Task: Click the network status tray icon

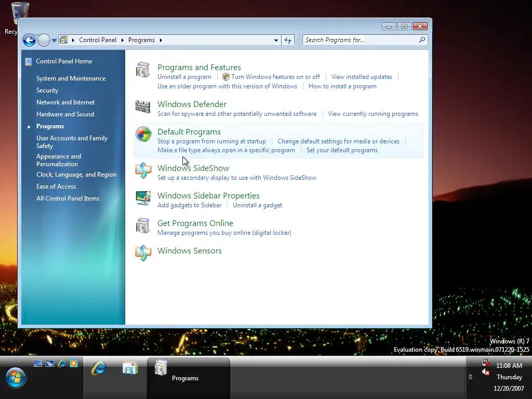Action: click(x=486, y=362)
